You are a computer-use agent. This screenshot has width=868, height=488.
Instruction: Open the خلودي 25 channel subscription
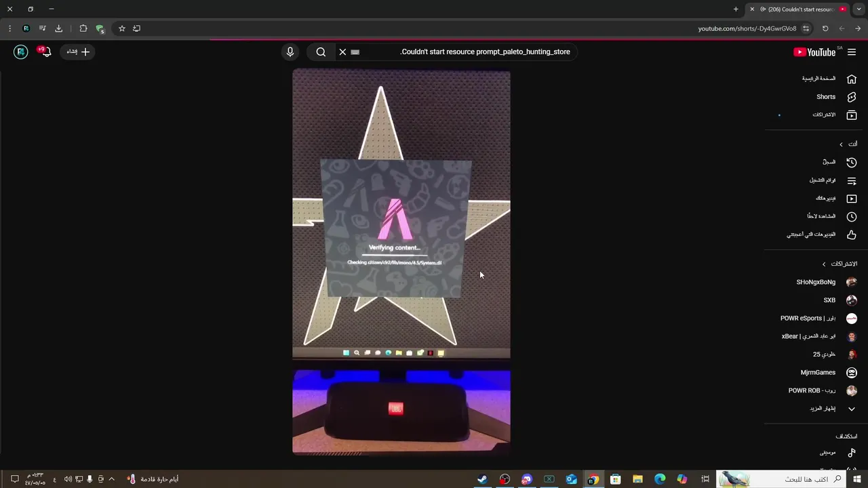coord(825,354)
